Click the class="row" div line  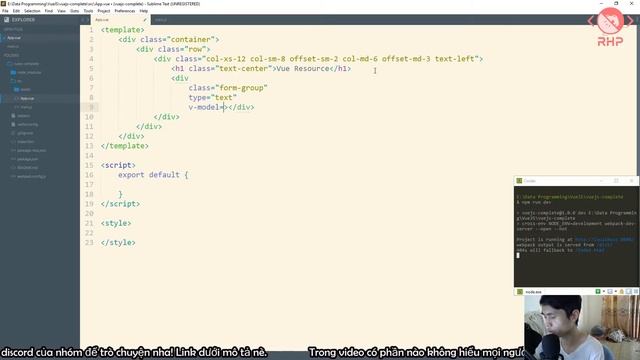(x=173, y=49)
